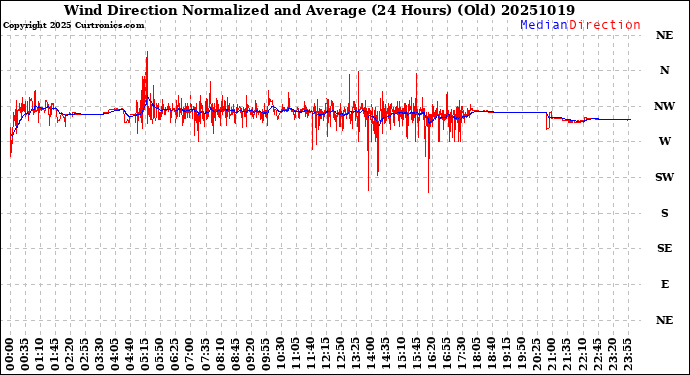Click the SW direction axis label
Viewport: 690px width, 375px height.
pos(664,177)
